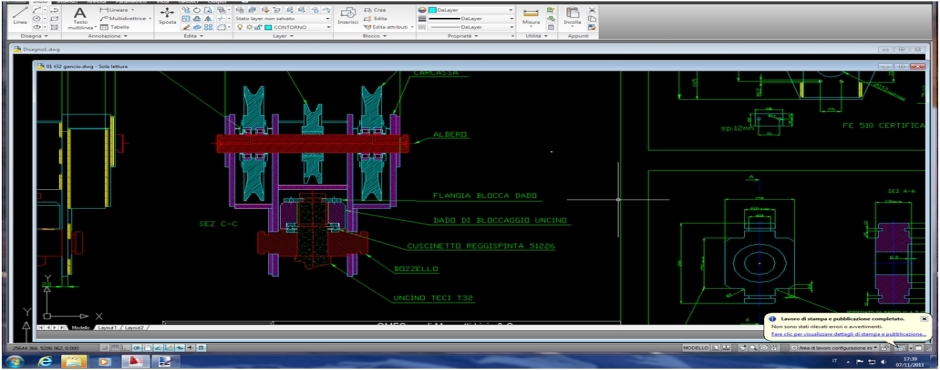Switch to the Layout1 tab

point(109,327)
